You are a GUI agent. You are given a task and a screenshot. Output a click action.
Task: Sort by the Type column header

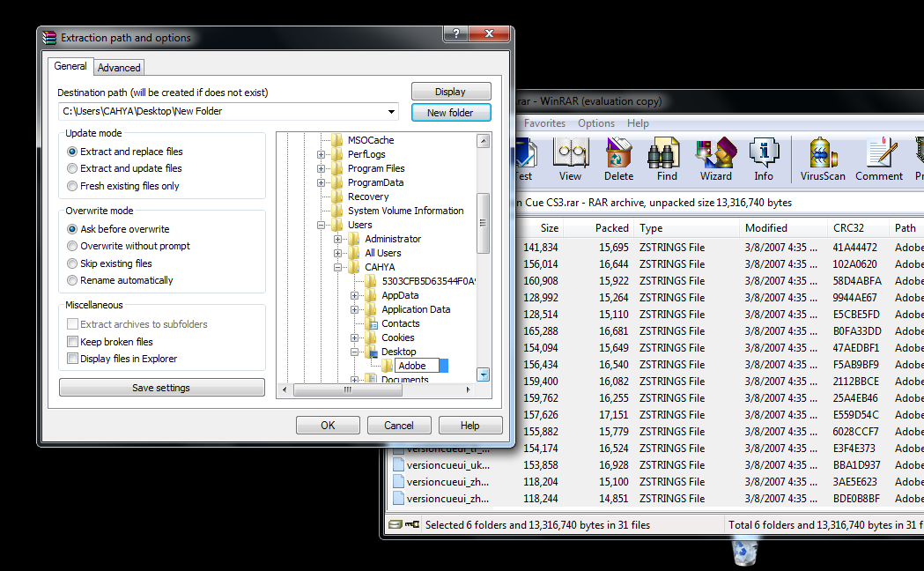[686, 228]
